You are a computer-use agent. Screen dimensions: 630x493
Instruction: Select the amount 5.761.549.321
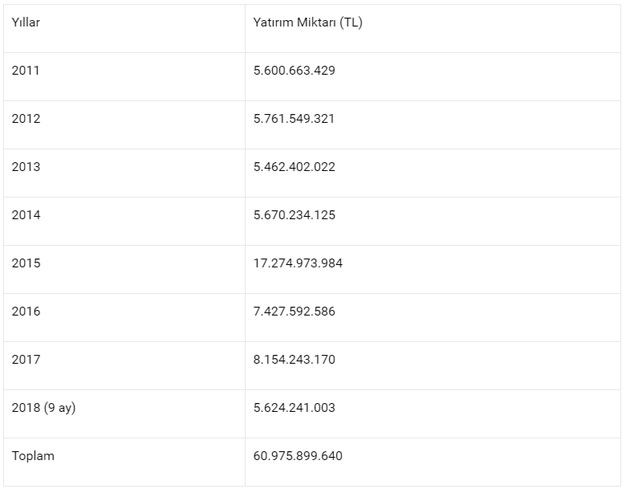[294, 119]
